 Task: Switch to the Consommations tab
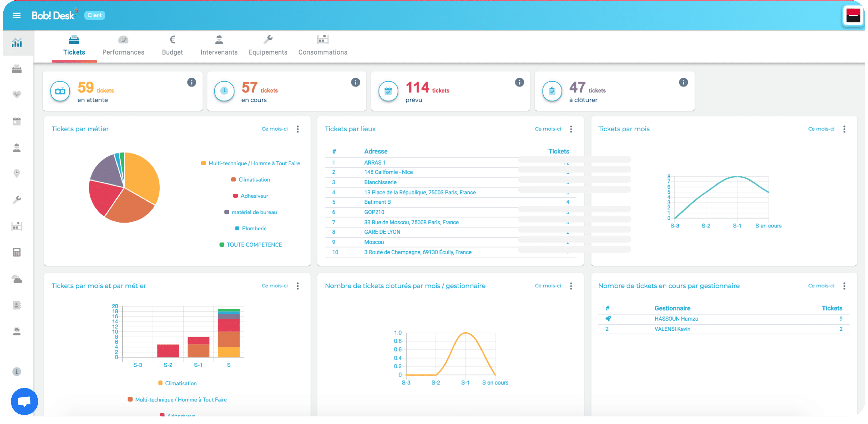coord(323,46)
